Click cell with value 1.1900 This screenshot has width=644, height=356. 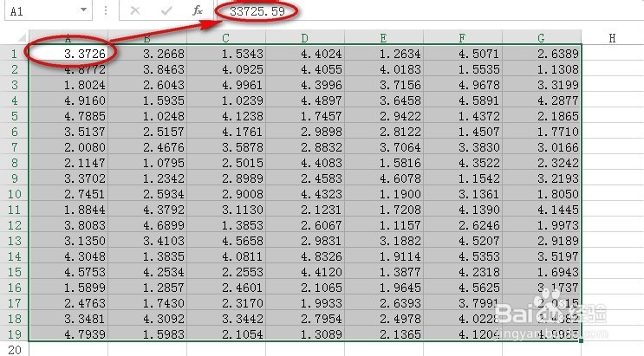pos(384,194)
